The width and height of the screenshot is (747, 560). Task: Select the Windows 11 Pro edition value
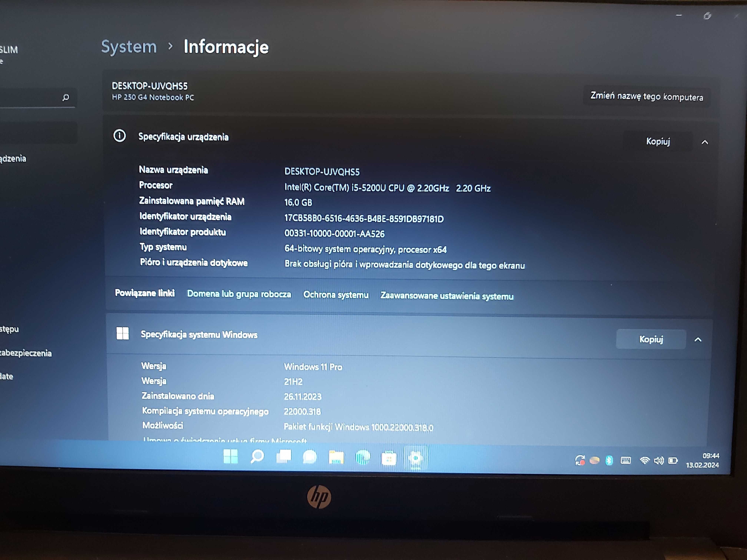313,367
